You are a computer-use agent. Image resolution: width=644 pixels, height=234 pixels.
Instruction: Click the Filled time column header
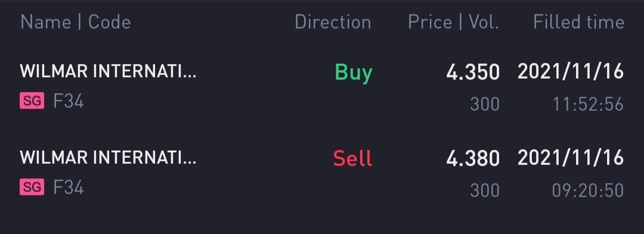pyautogui.click(x=578, y=21)
